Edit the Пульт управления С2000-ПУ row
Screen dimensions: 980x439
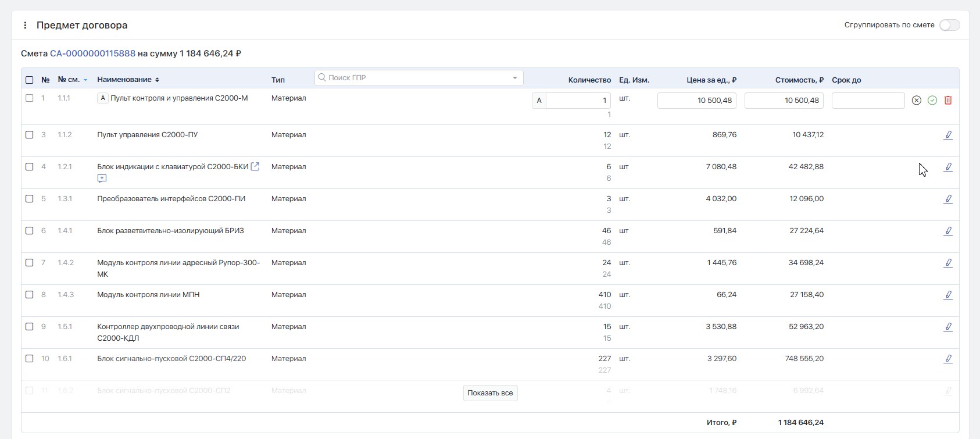pyautogui.click(x=948, y=135)
